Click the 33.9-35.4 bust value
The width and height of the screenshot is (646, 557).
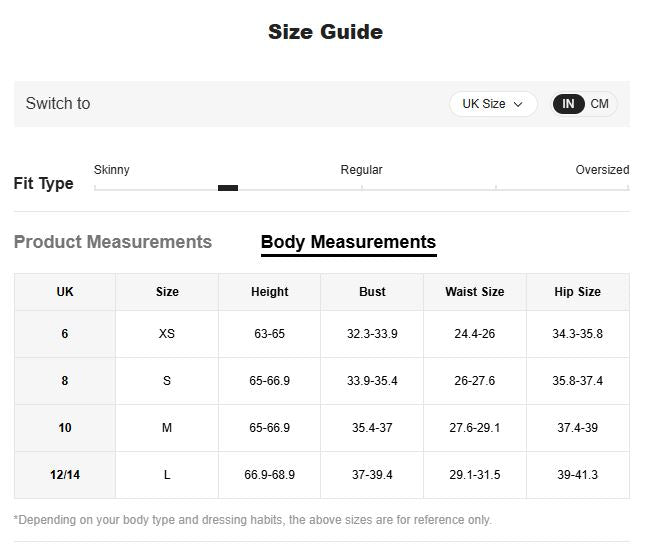pyautogui.click(x=372, y=381)
